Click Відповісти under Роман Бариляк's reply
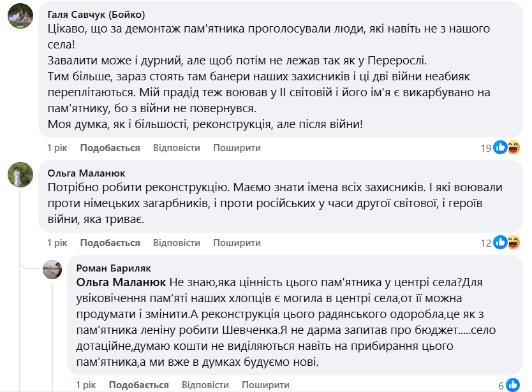The width and height of the screenshot is (532, 392). [205, 385]
